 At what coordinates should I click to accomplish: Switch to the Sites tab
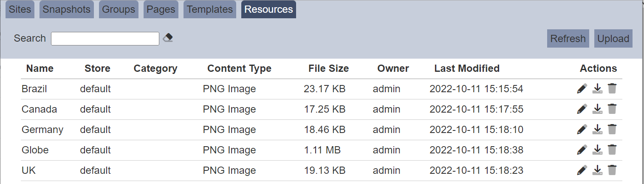coord(20,9)
